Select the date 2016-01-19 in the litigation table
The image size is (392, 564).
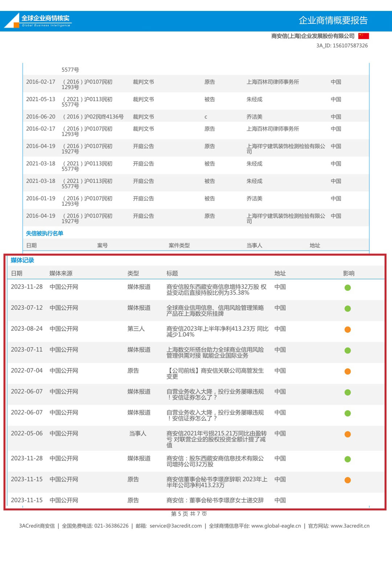point(41,199)
